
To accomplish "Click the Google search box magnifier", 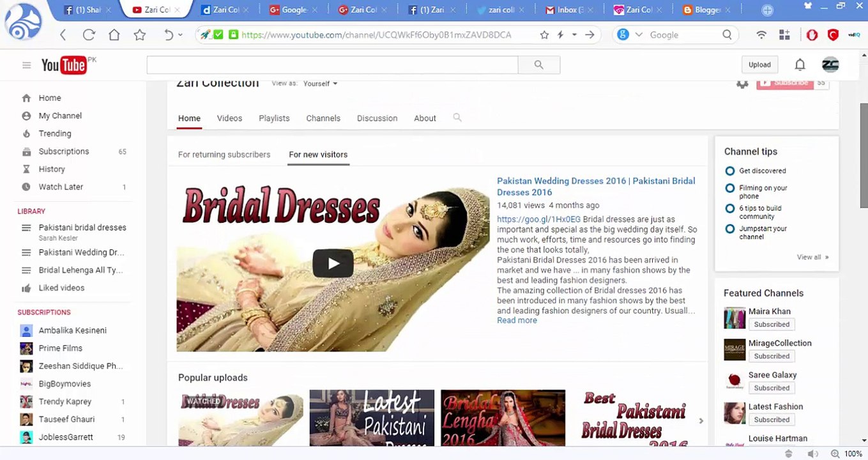I will pyautogui.click(x=727, y=35).
